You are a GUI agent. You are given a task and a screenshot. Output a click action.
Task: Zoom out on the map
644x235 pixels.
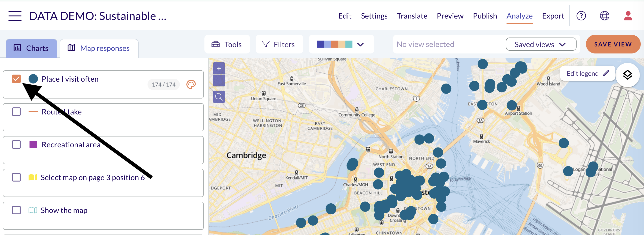219,81
